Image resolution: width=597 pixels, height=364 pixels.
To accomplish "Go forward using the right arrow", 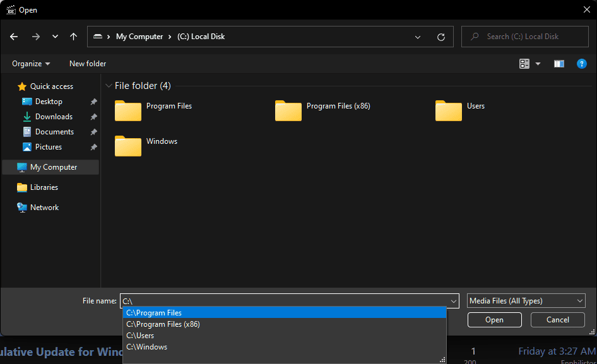I will 36,37.
